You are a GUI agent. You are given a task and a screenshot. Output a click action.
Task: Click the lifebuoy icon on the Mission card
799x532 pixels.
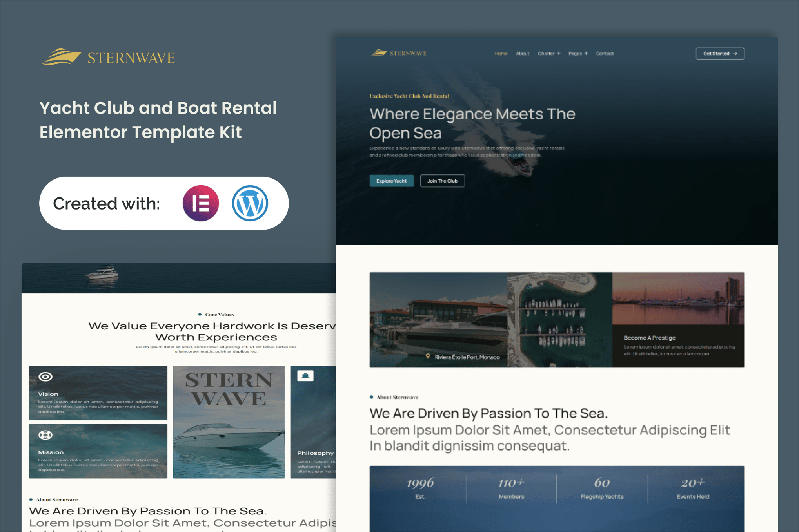45,435
